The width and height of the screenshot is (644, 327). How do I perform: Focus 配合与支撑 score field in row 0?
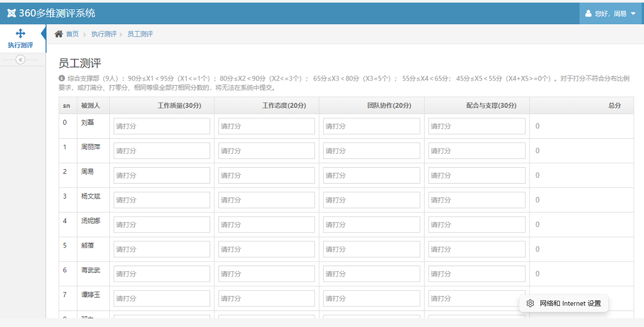pos(477,126)
